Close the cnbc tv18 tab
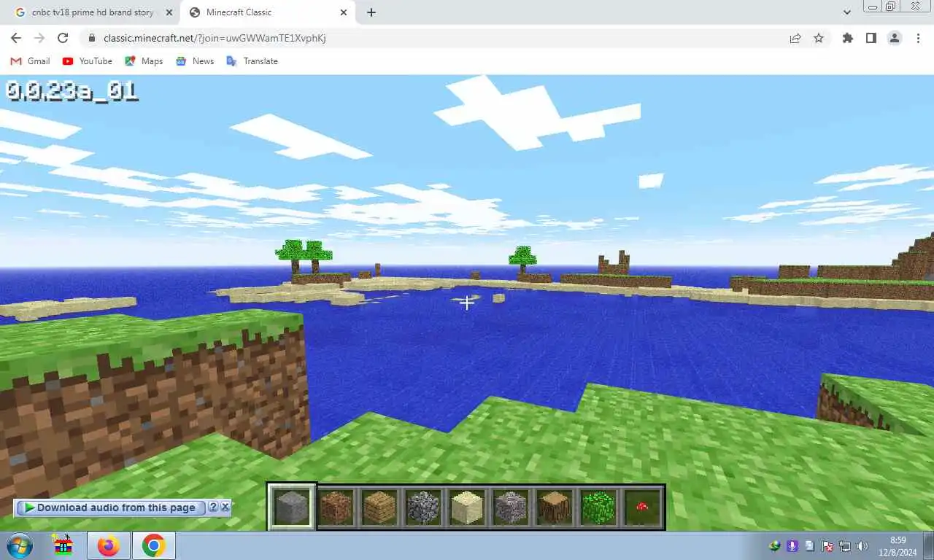Screen dimensions: 934x560 coord(169,12)
